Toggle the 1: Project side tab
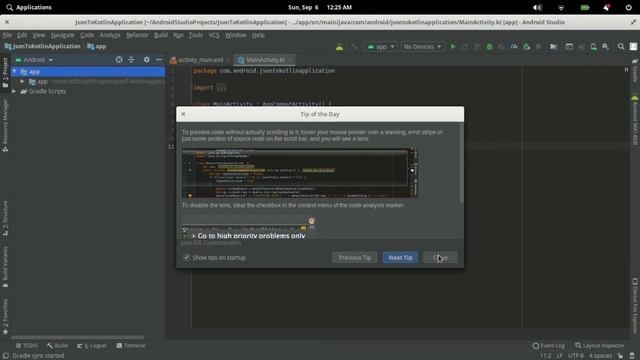 click(5, 73)
